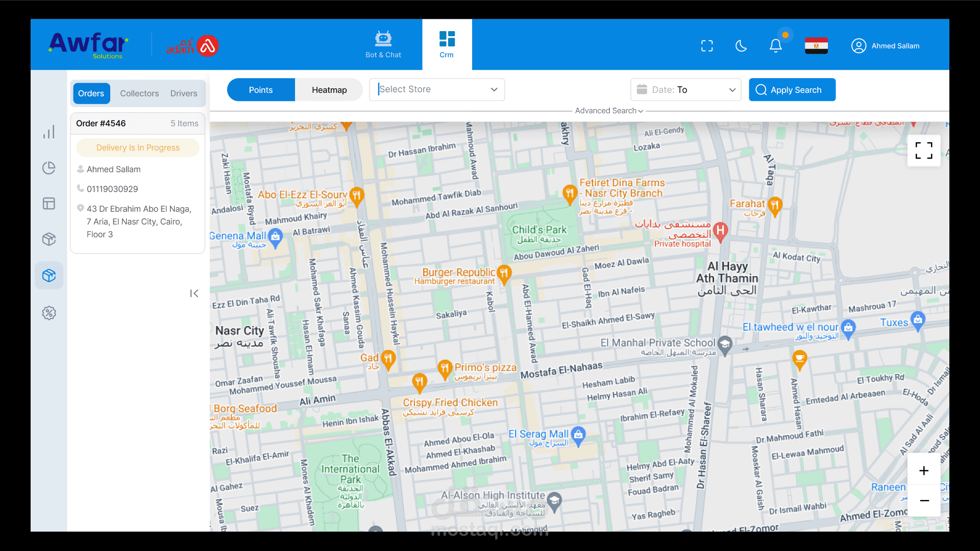The height and width of the screenshot is (551, 980).
Task: Expand the Advanced Search section
Action: [x=609, y=111]
